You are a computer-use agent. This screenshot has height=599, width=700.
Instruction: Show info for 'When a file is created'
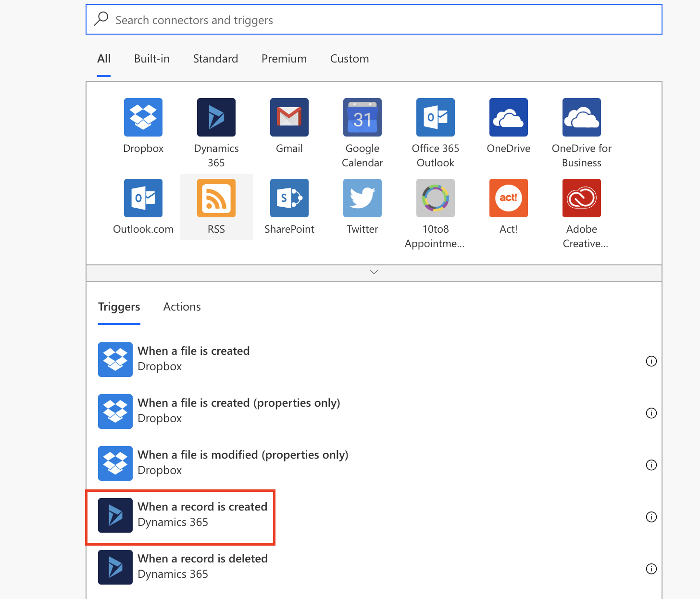tap(651, 361)
